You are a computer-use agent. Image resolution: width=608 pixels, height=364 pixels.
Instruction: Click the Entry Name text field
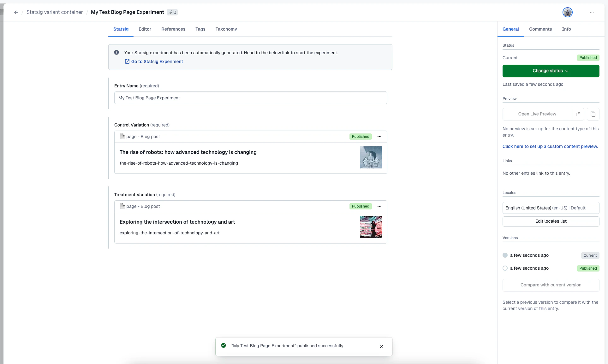(x=250, y=98)
